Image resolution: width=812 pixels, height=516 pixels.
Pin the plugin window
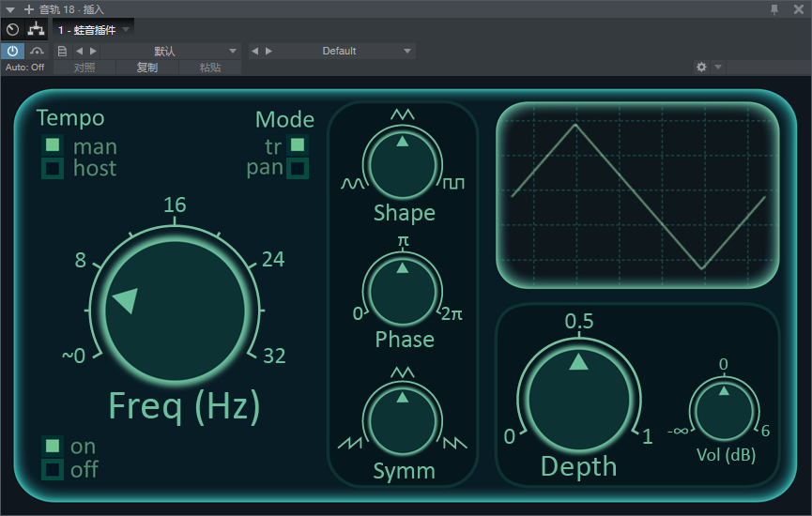pyautogui.click(x=774, y=9)
